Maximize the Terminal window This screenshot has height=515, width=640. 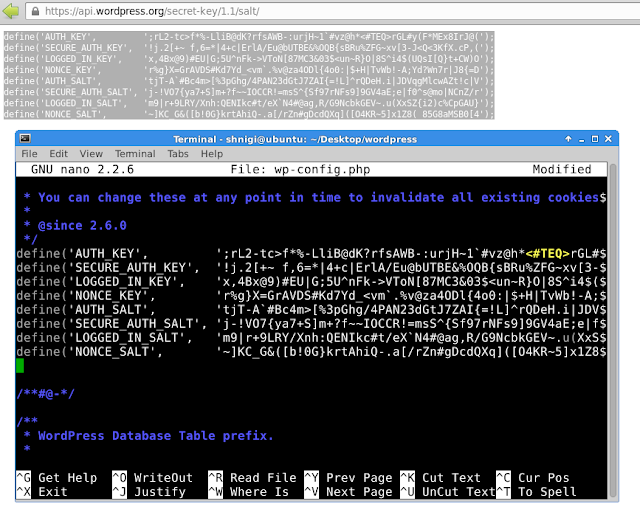point(595,139)
